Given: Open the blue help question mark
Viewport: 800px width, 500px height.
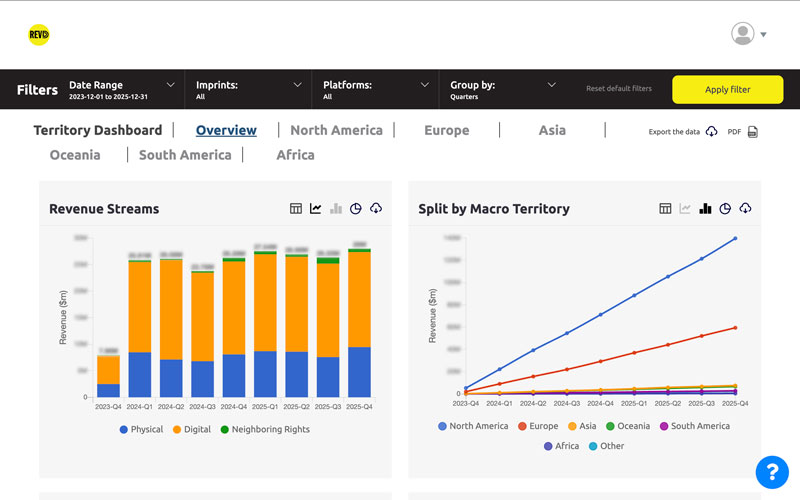Looking at the screenshot, I should coord(772,471).
